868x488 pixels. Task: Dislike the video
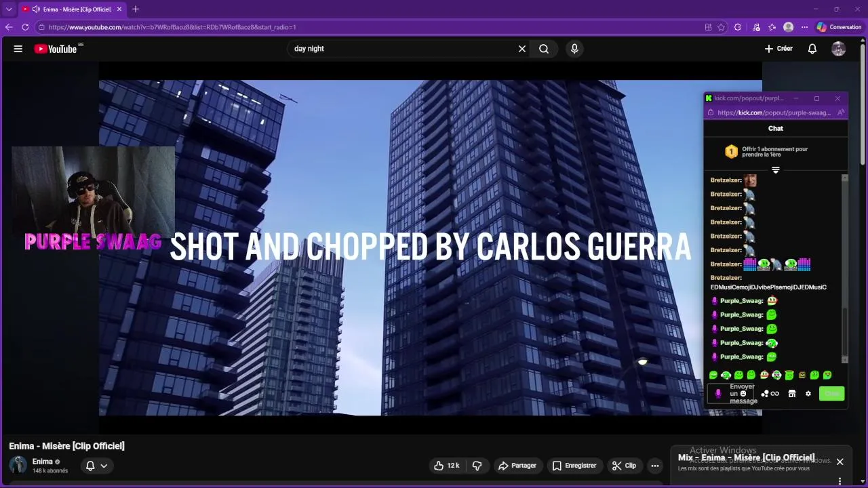coord(477,466)
